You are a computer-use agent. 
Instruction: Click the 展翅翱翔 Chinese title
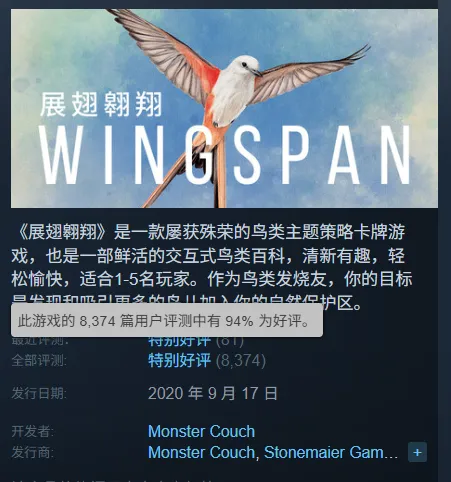click(101, 105)
